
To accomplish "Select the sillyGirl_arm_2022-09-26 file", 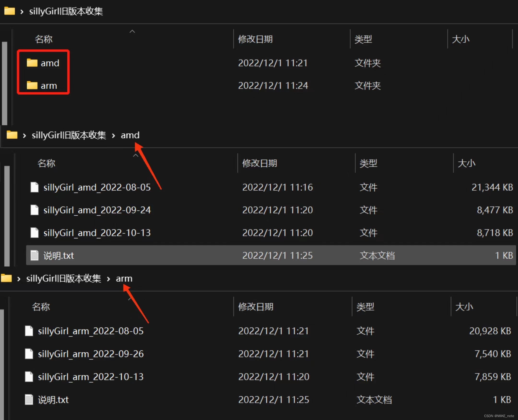I will (90, 354).
